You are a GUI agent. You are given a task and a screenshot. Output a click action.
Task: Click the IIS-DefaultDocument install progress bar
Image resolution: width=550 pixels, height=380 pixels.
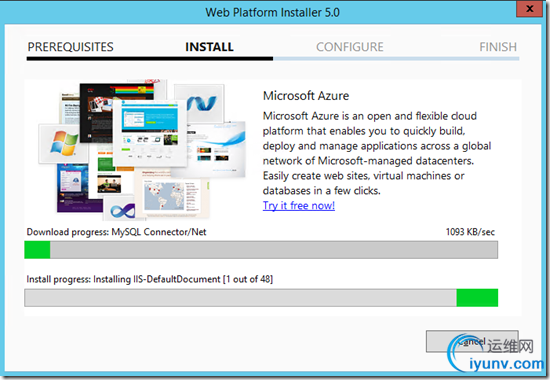point(261,298)
